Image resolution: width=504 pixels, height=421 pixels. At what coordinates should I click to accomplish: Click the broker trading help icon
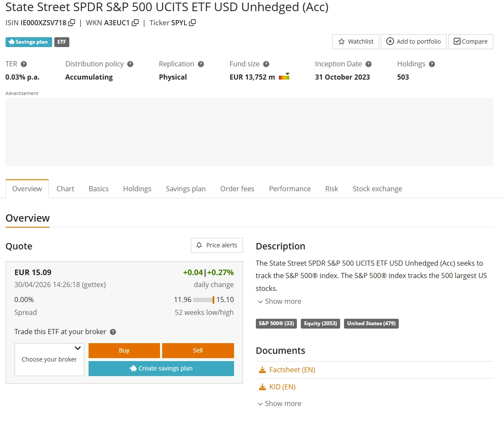point(113,332)
